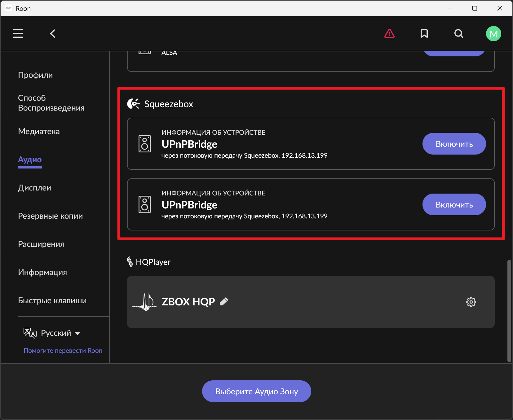Click the HQPlayer waveform device icon
This screenshot has height=420, width=513.
(x=144, y=302)
